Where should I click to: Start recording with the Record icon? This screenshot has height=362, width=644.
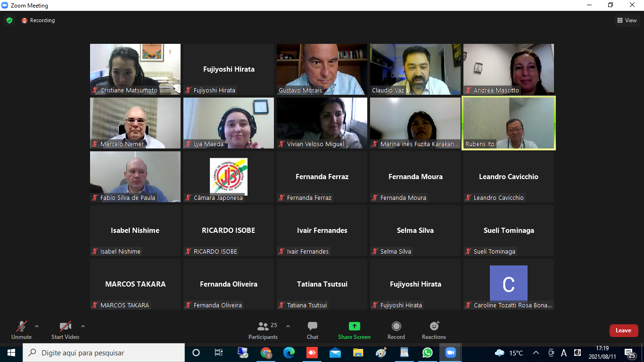(x=396, y=327)
